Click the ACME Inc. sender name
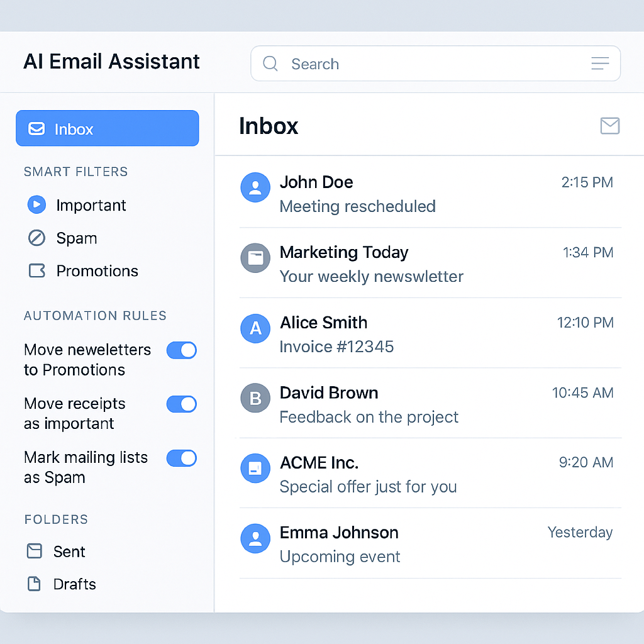Viewport: 644px width, 644px height. [x=319, y=463]
